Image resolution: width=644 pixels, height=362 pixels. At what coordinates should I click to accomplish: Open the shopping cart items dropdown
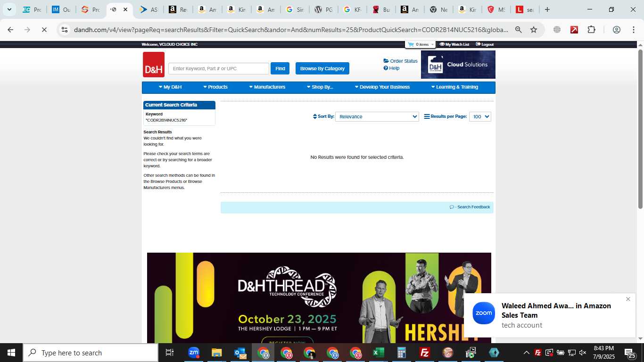coord(421,44)
